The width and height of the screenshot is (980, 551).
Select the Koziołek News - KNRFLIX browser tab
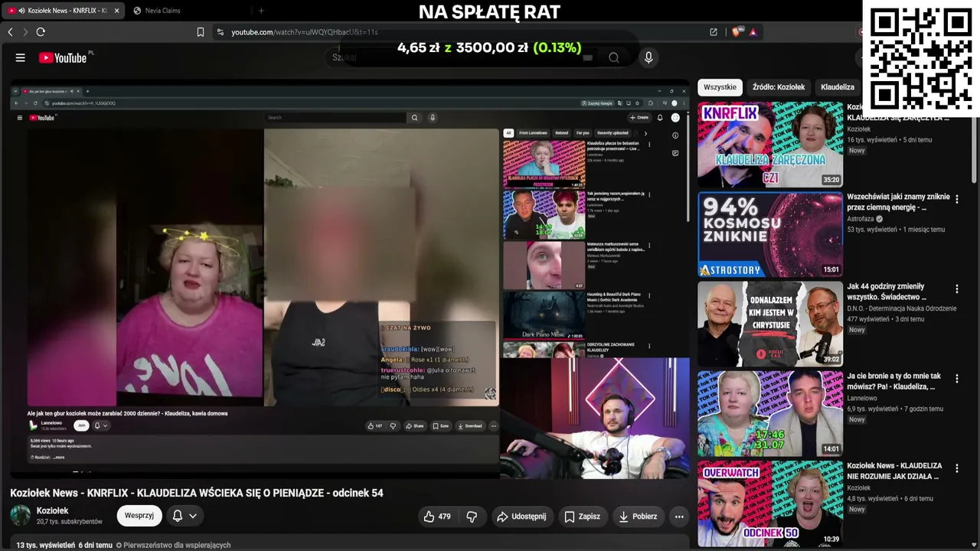click(x=63, y=11)
